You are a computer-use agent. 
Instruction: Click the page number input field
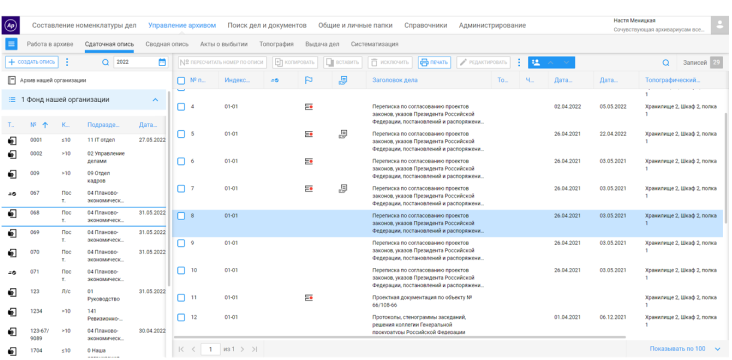pos(211,349)
